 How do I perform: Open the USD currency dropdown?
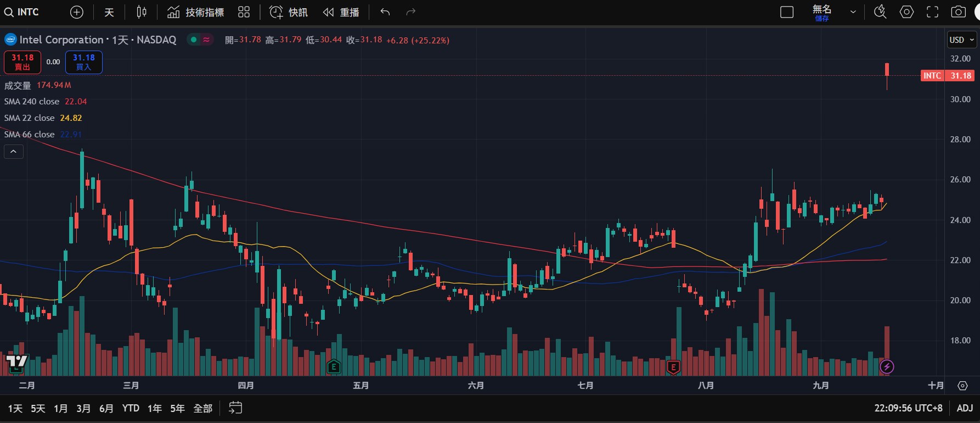tap(961, 40)
